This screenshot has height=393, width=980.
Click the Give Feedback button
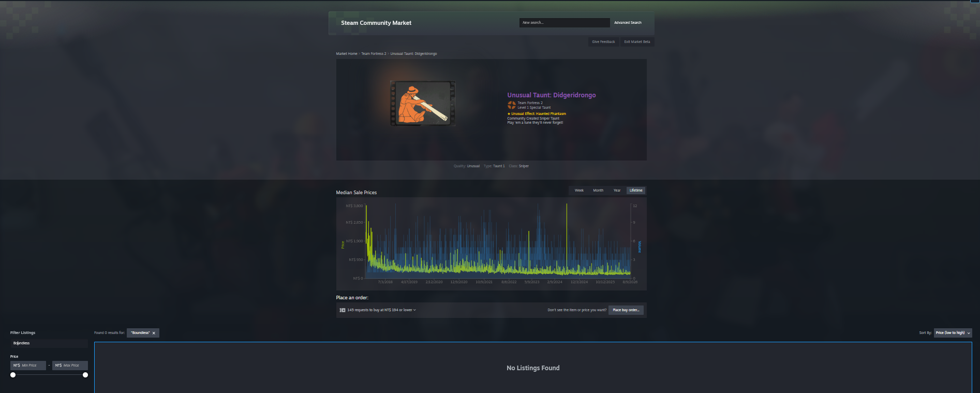click(x=603, y=42)
